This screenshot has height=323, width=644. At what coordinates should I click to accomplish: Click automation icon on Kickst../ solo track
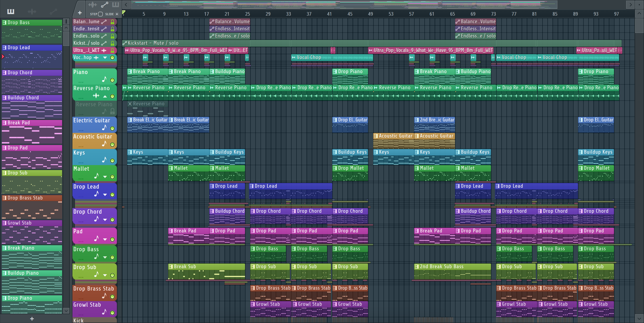coord(104,43)
